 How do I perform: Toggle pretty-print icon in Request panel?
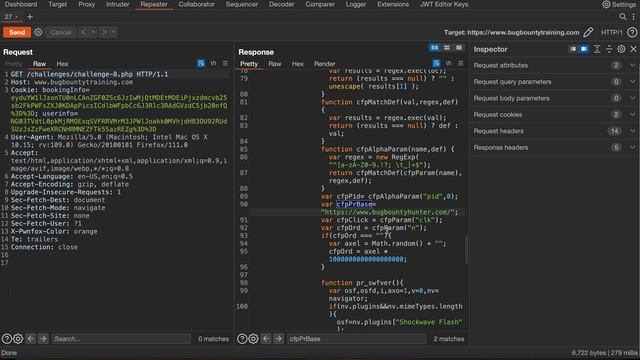[201, 64]
